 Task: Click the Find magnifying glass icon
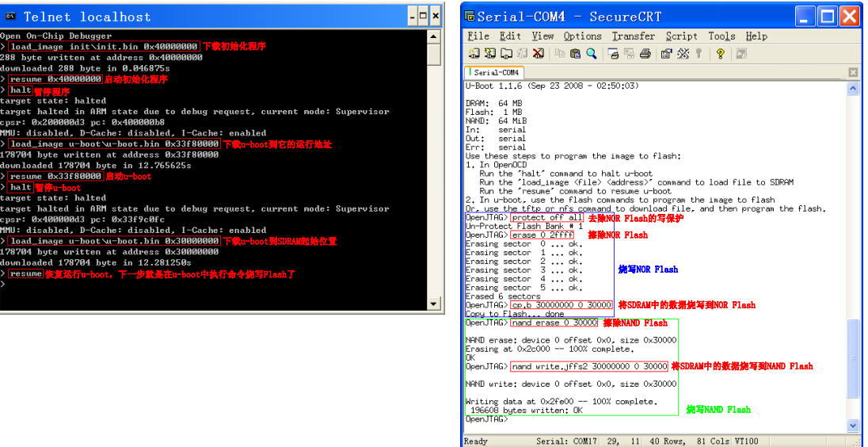[592, 53]
